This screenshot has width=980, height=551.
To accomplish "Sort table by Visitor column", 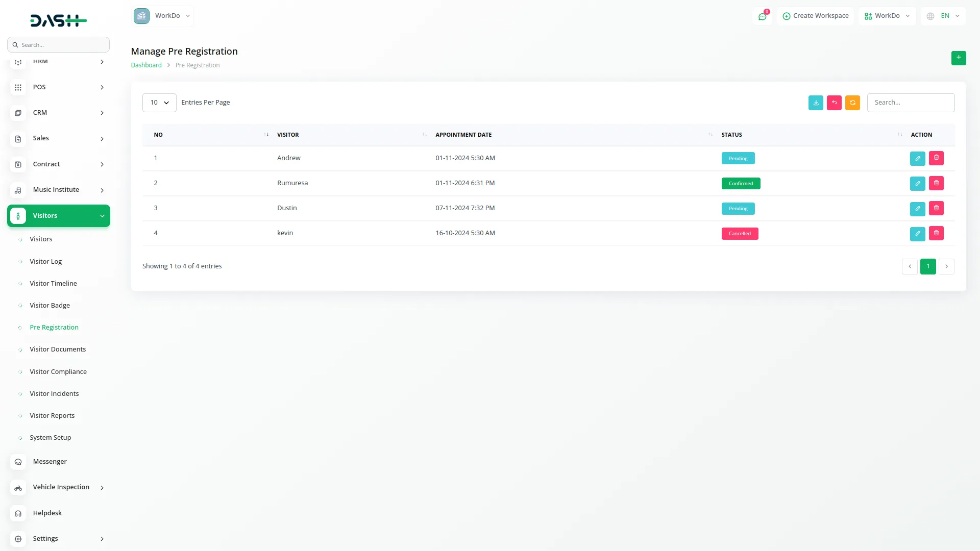I will pos(288,135).
